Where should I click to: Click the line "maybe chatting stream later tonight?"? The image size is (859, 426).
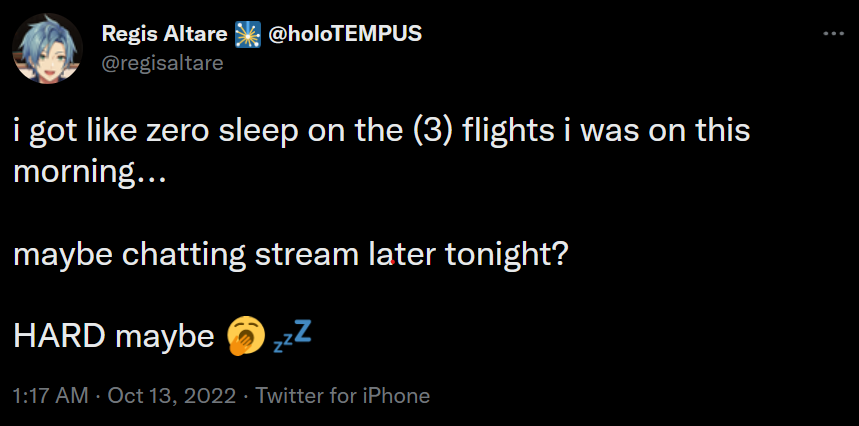291,254
